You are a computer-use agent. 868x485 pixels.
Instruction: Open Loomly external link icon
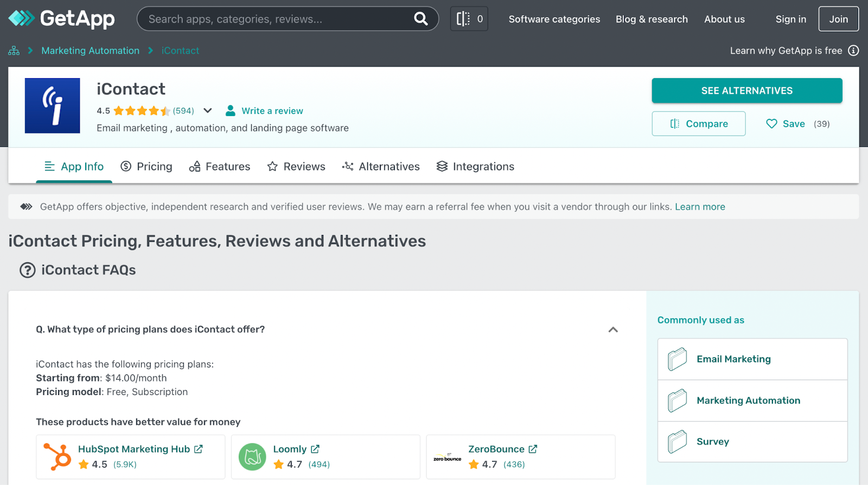click(x=315, y=449)
